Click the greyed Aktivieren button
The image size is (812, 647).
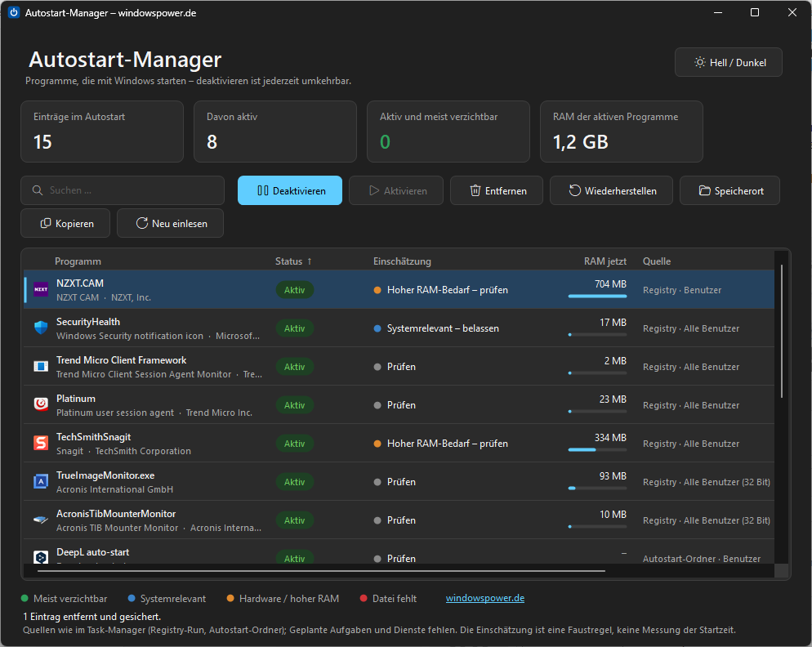396,190
